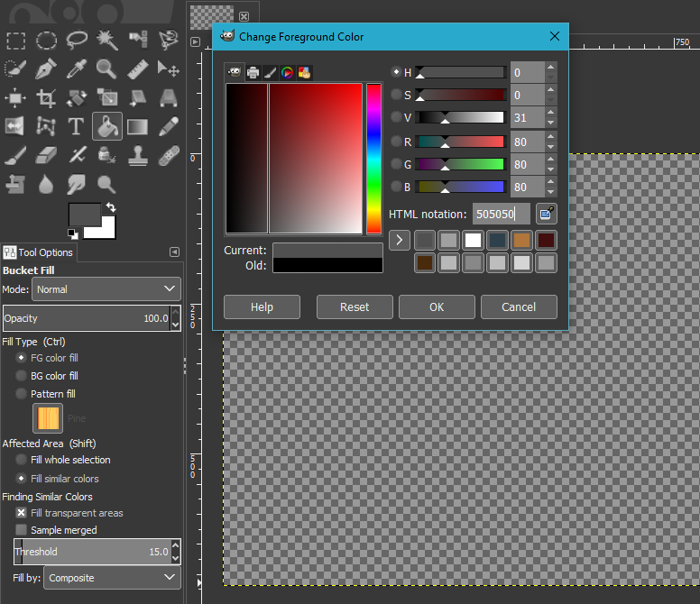Click the Reset button
The height and width of the screenshot is (604, 700).
pyautogui.click(x=355, y=307)
